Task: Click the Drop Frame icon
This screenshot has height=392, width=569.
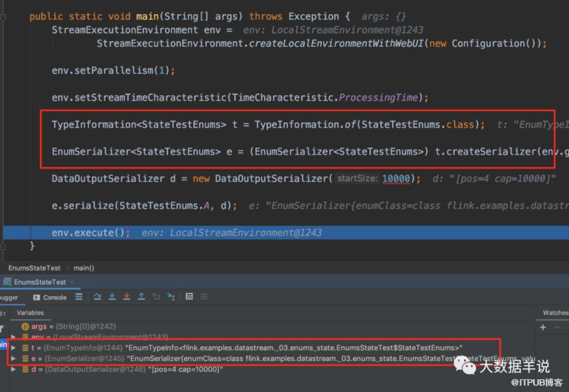Action: point(157,297)
